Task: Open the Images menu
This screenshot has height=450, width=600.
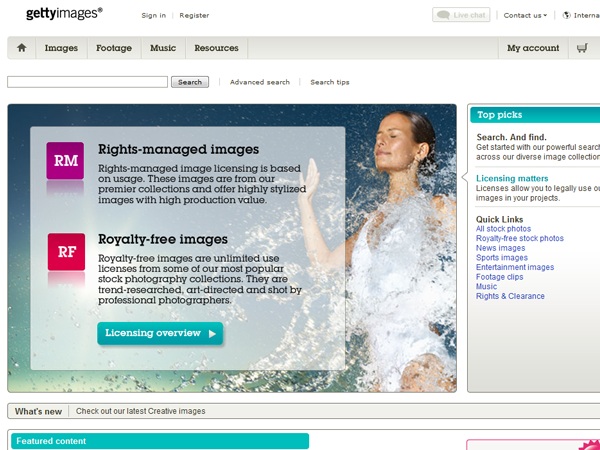Action: 61,48
